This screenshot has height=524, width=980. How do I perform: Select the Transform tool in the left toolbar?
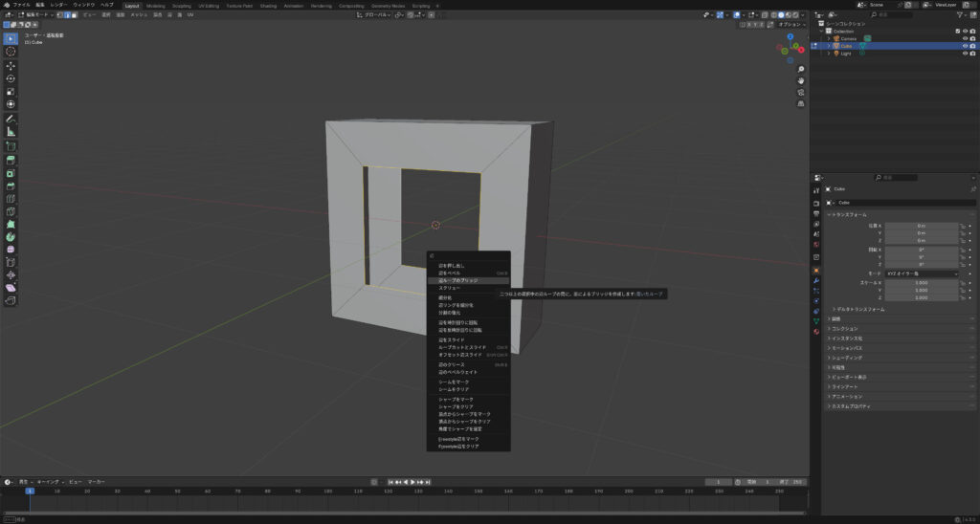[11, 103]
